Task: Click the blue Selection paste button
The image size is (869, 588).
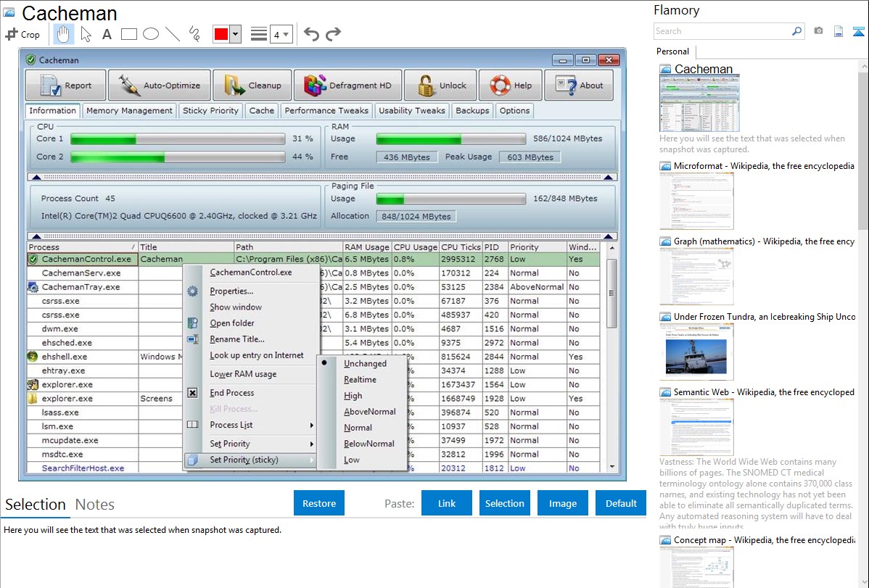Action: click(504, 503)
